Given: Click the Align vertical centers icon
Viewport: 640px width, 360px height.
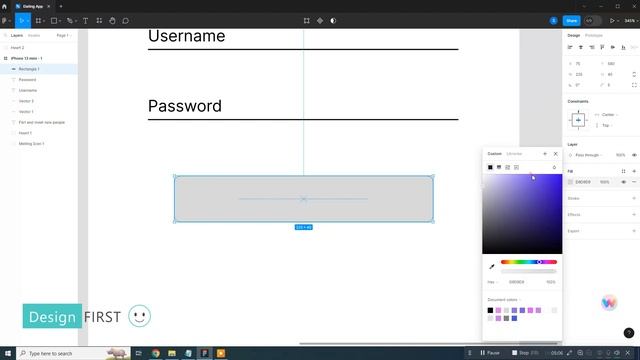Looking at the screenshot, I should 613,47.
